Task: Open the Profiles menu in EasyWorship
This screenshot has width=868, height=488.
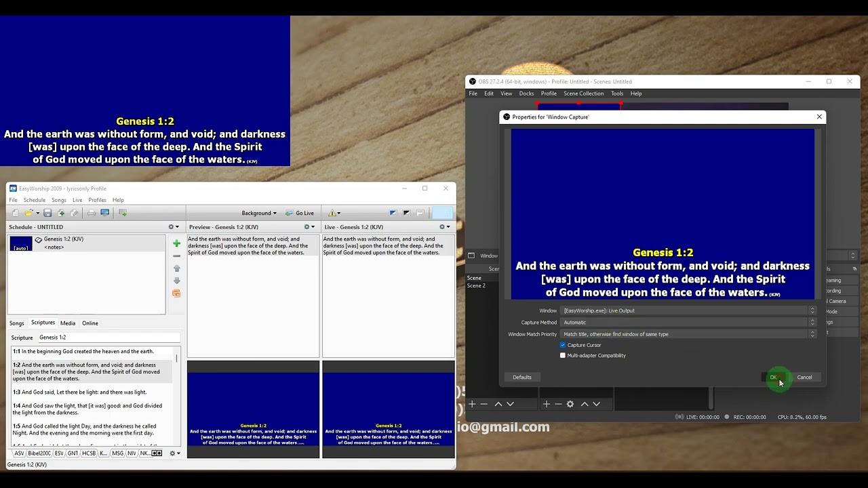Action: tap(97, 200)
